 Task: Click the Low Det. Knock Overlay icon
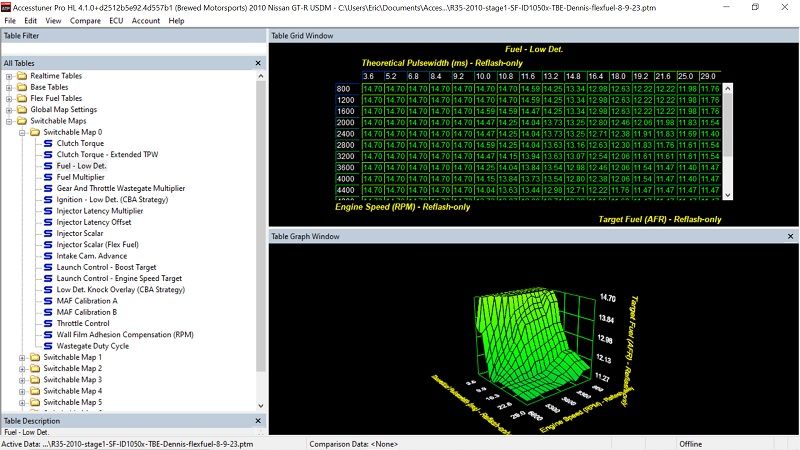click(48, 289)
